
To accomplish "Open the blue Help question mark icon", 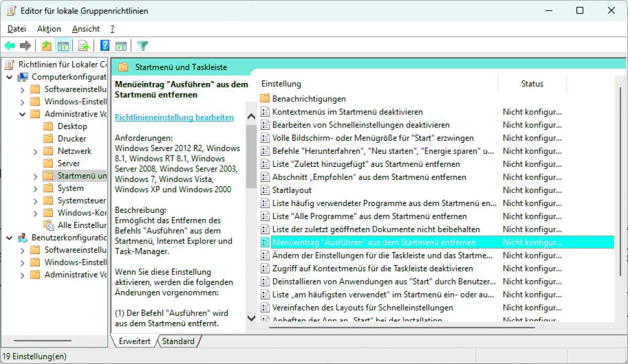I will click(105, 45).
